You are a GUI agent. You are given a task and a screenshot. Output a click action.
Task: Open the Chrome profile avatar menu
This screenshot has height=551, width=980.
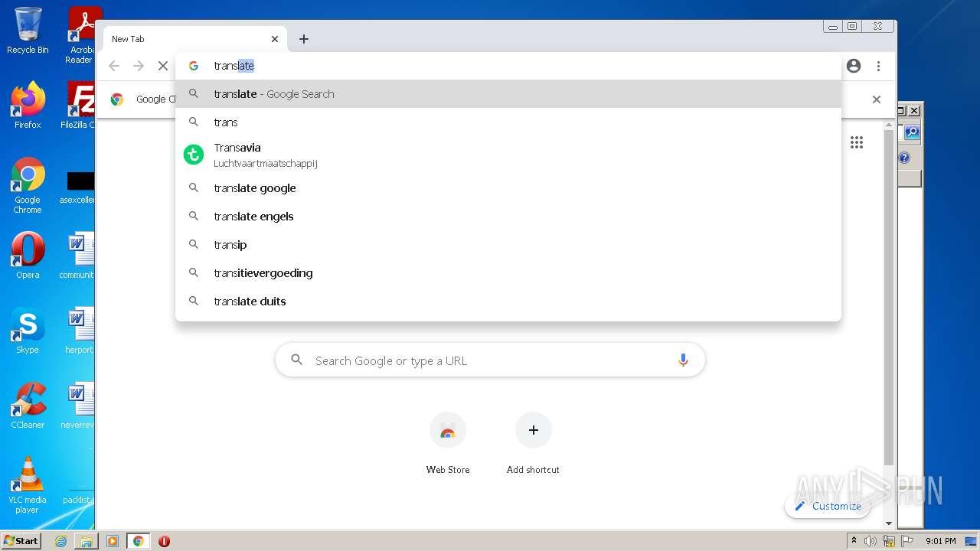[x=854, y=66]
